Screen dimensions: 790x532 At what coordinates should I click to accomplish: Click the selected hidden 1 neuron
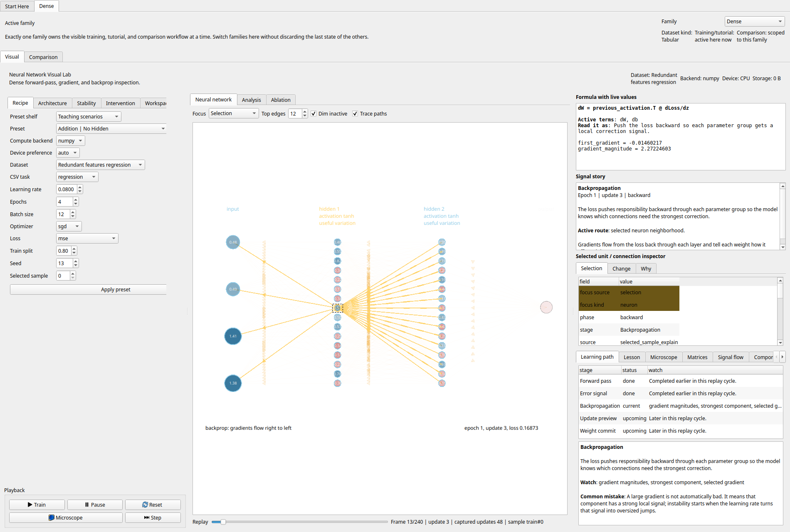(338, 308)
